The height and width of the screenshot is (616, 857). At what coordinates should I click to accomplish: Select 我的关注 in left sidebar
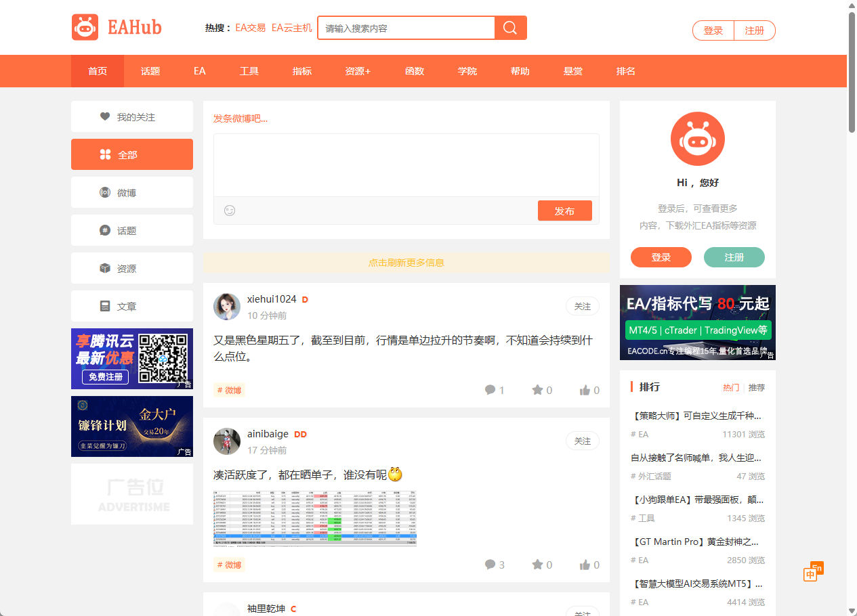coord(132,117)
